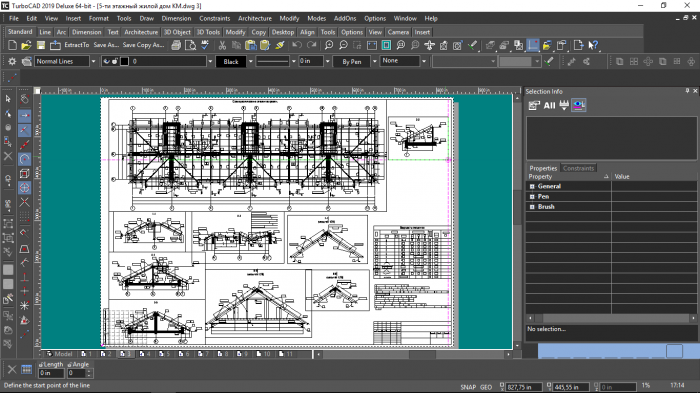The width and height of the screenshot is (700, 393).
Task: Cut selection with the scissors icon
Action: click(222, 45)
